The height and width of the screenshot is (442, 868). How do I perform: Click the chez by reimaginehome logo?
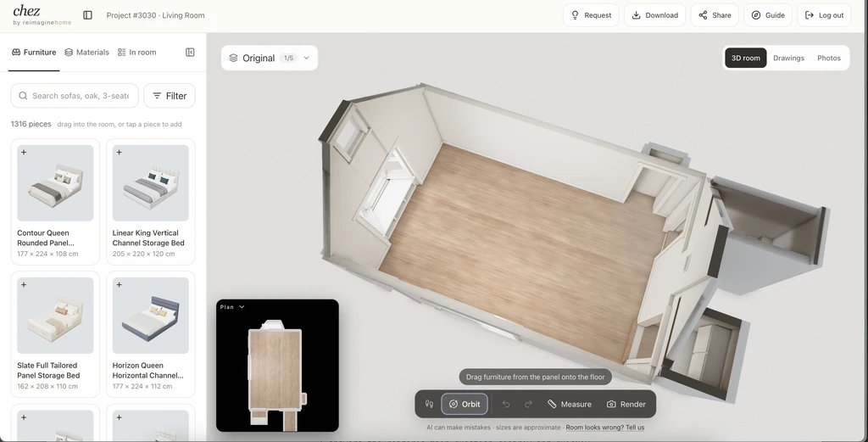[42, 15]
